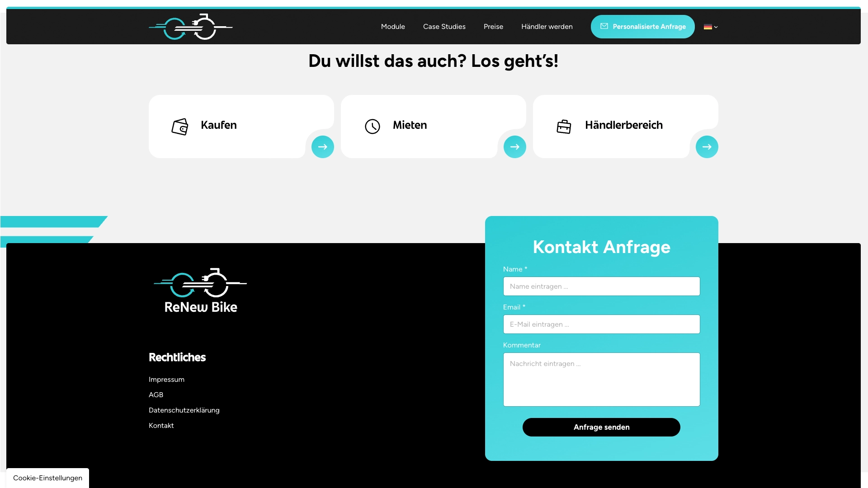This screenshot has width=868, height=488.
Task: Click the ReNew Bike footer logo
Action: click(201, 291)
